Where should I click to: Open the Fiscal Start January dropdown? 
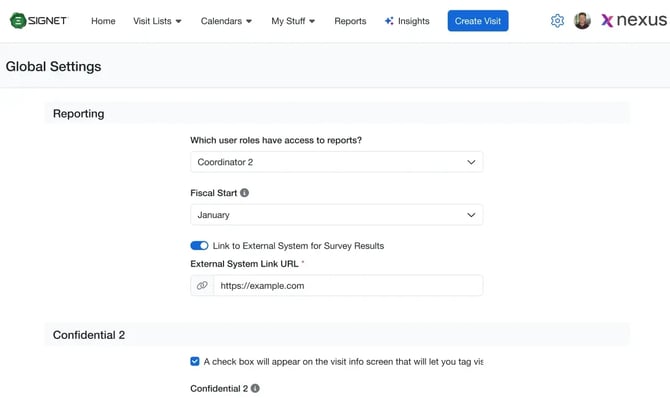click(337, 215)
